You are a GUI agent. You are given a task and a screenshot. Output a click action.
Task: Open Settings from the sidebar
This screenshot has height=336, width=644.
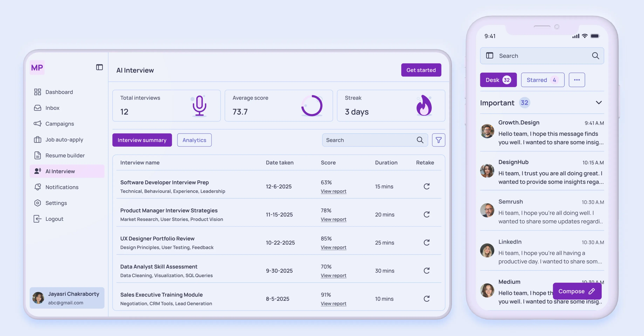pos(56,203)
